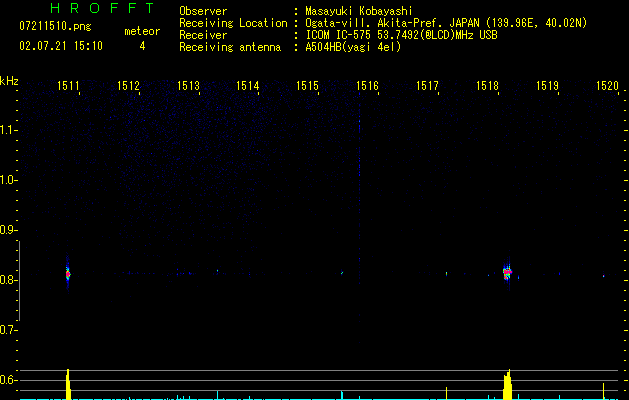Screen dimensions: 629x400
Task: Click time axis label 1514
Action: point(248,86)
